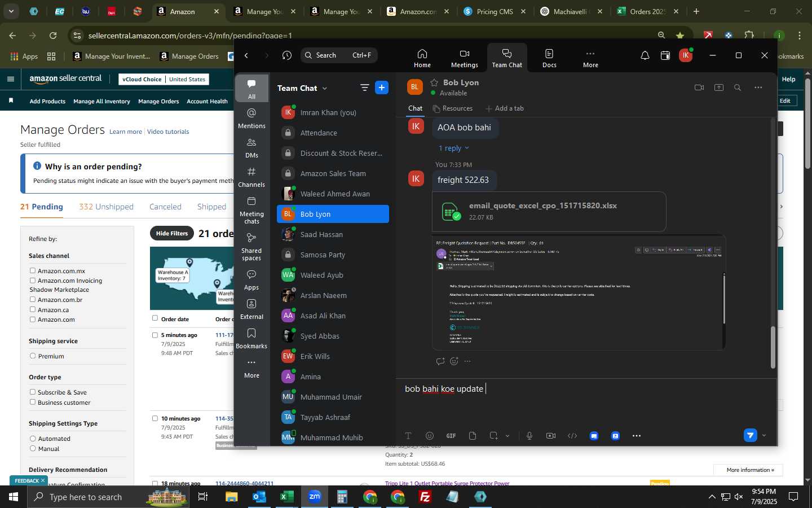Open DMs in the sidebar
The image size is (812, 508).
click(251, 148)
